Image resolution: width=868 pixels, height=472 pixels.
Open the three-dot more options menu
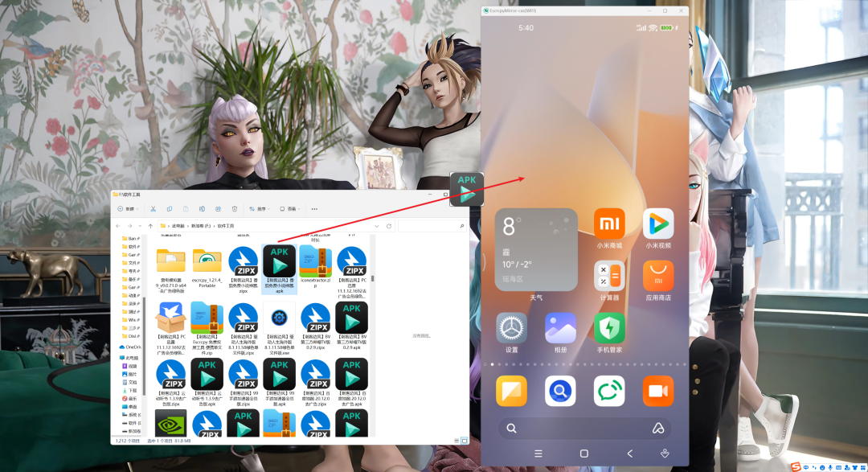pyautogui.click(x=314, y=209)
